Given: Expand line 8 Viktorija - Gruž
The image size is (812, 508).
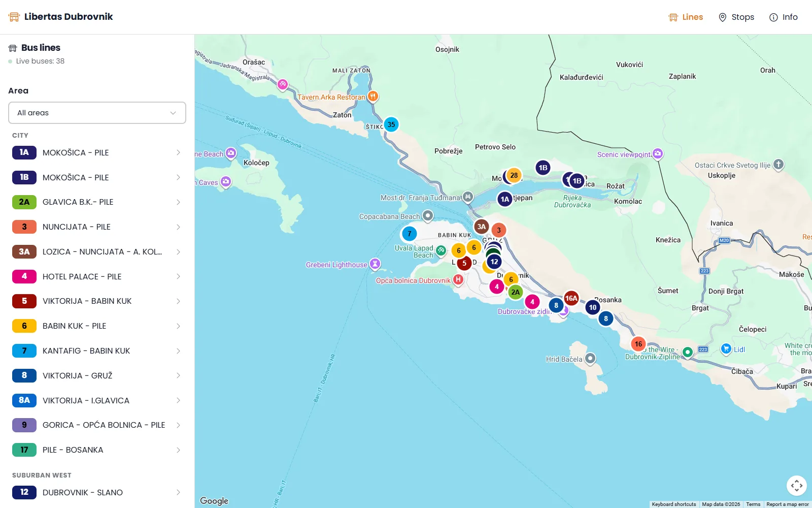Looking at the screenshot, I should click(97, 375).
